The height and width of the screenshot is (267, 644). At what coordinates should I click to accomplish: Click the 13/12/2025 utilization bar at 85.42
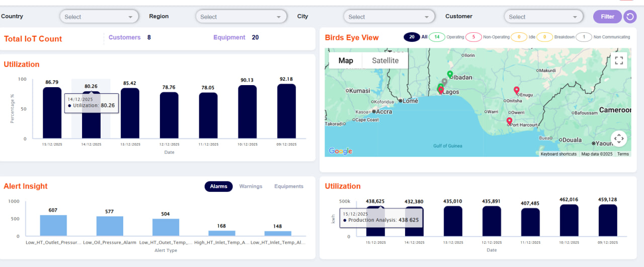(x=130, y=113)
